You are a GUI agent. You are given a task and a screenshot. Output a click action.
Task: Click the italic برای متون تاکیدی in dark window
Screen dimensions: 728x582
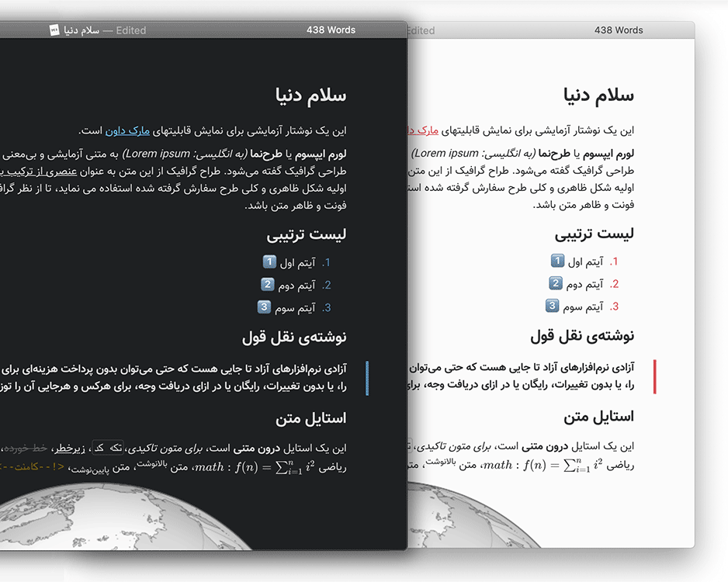(x=167, y=449)
